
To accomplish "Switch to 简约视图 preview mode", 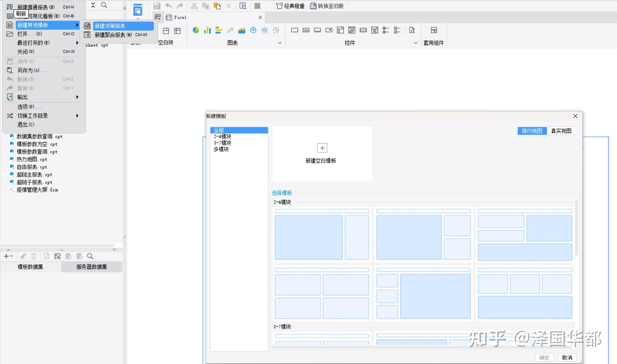I will pyautogui.click(x=532, y=131).
